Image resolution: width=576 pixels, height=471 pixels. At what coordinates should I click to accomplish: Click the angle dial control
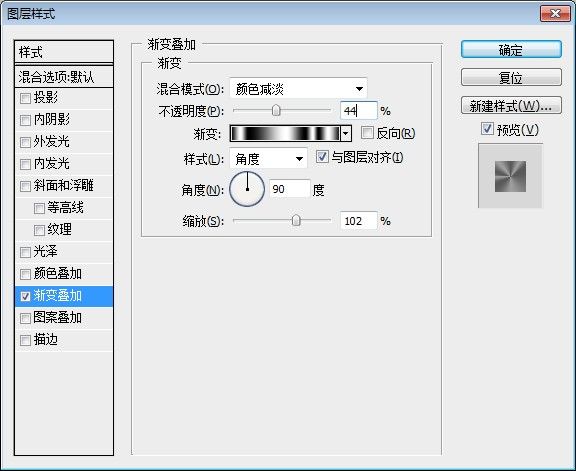click(247, 189)
